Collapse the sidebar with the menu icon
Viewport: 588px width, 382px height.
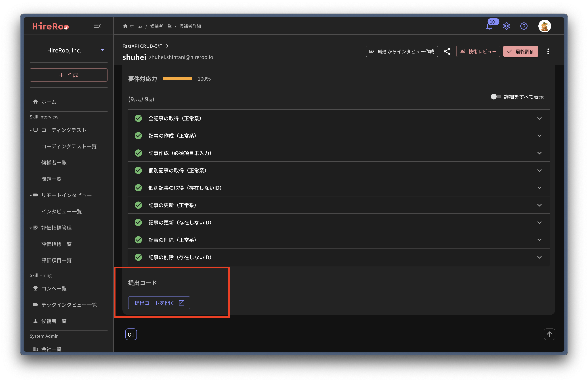click(97, 26)
